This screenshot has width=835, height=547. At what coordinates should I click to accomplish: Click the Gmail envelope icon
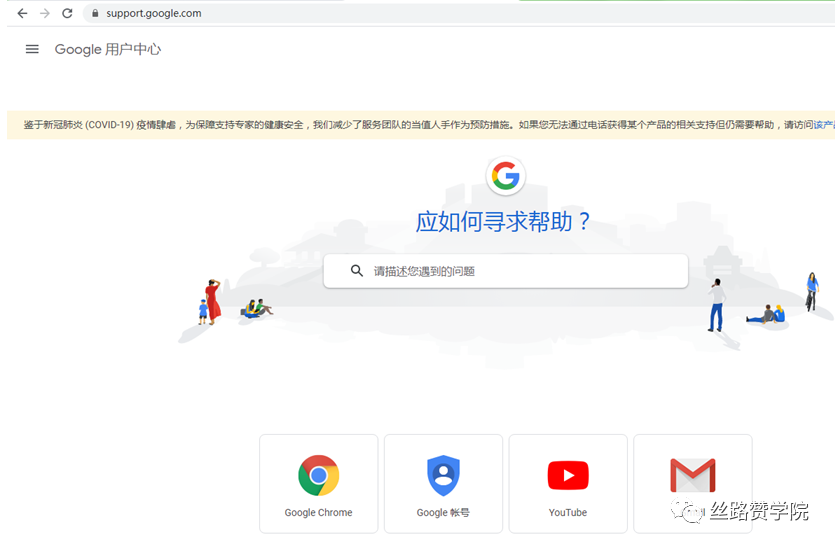click(x=692, y=475)
